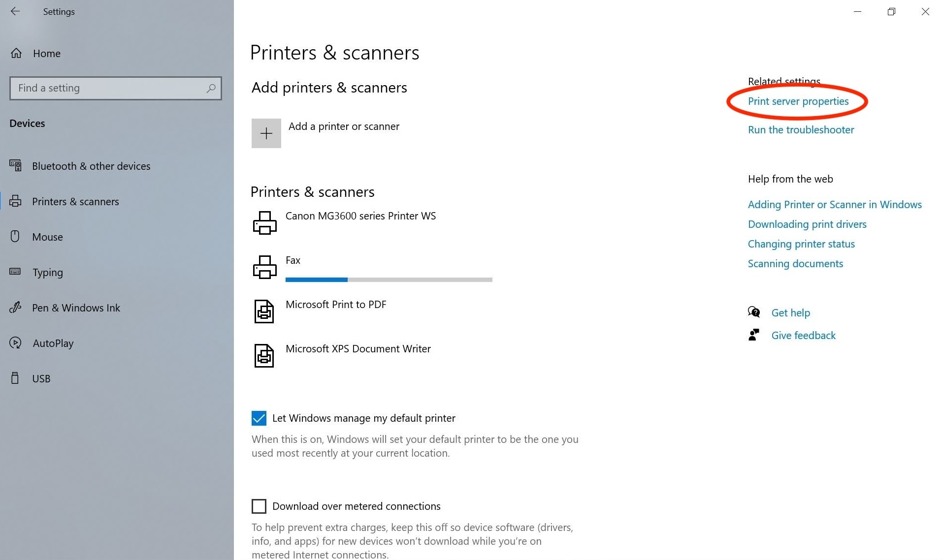Click the search magnifier icon
The image size is (943, 560).
pyautogui.click(x=211, y=88)
